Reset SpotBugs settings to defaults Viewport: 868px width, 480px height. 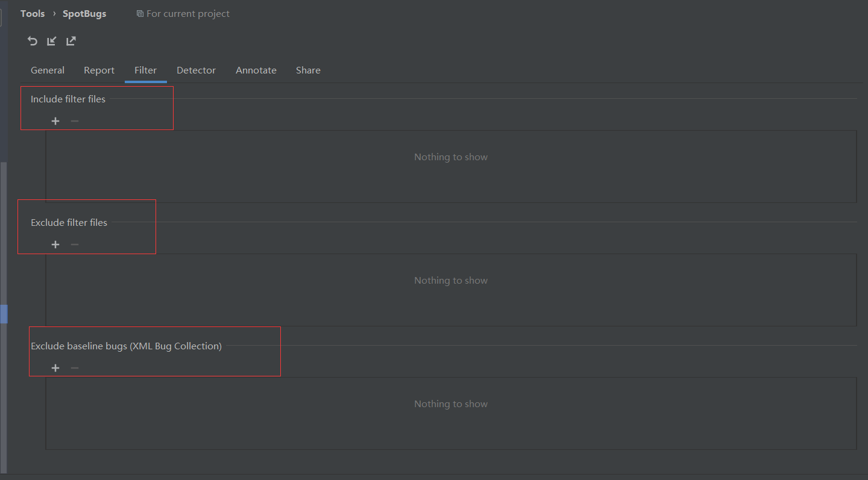pyautogui.click(x=32, y=41)
